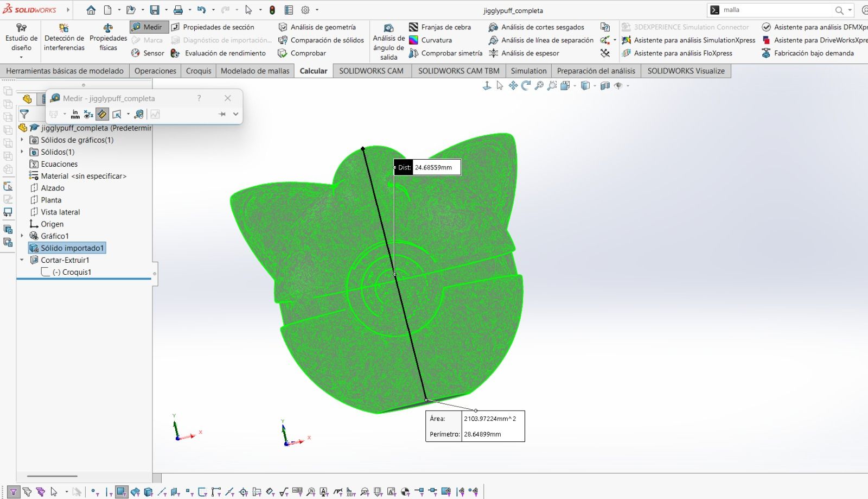Open Detección de interferencias tool
This screenshot has height=499, width=868.
[64, 37]
